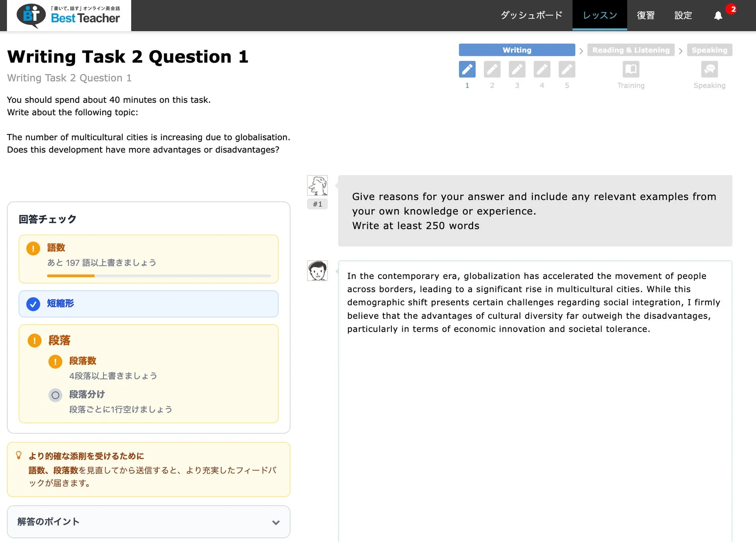This screenshot has height=542, width=756.
Task: Click the 段落ごとに1行空けましょう text
Action: tap(121, 409)
